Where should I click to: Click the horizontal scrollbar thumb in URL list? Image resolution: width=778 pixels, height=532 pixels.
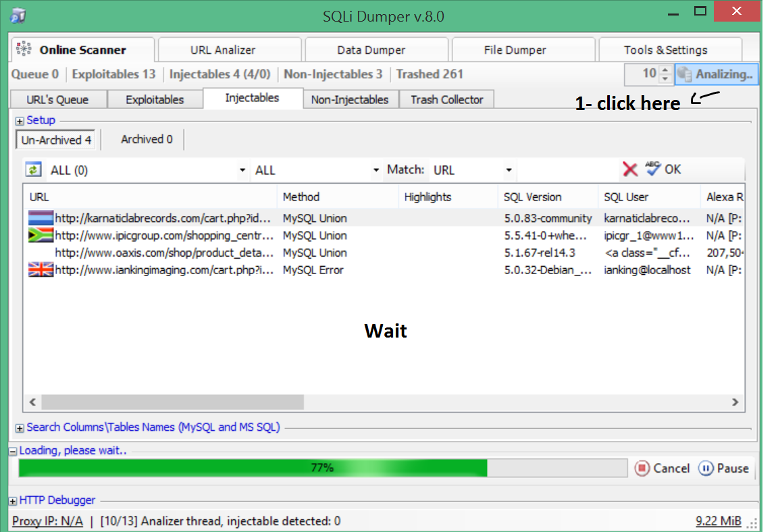pos(173,402)
